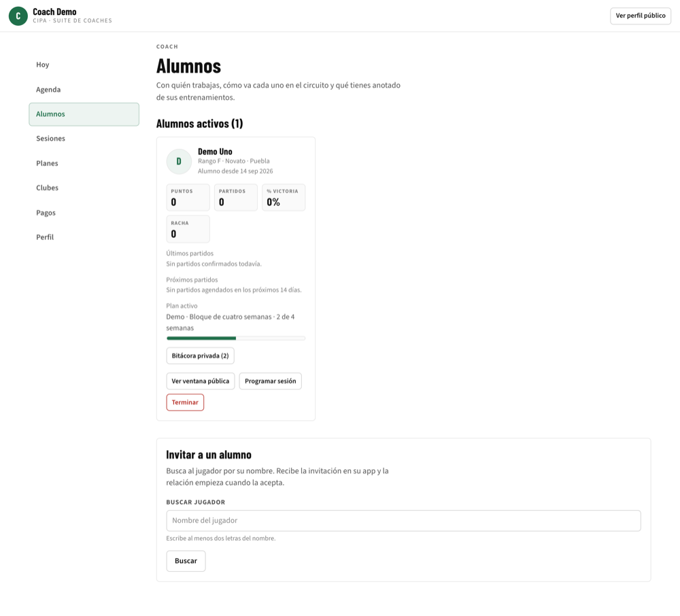Click the Puntos stat box
The image size is (680, 616).
pyautogui.click(x=188, y=198)
